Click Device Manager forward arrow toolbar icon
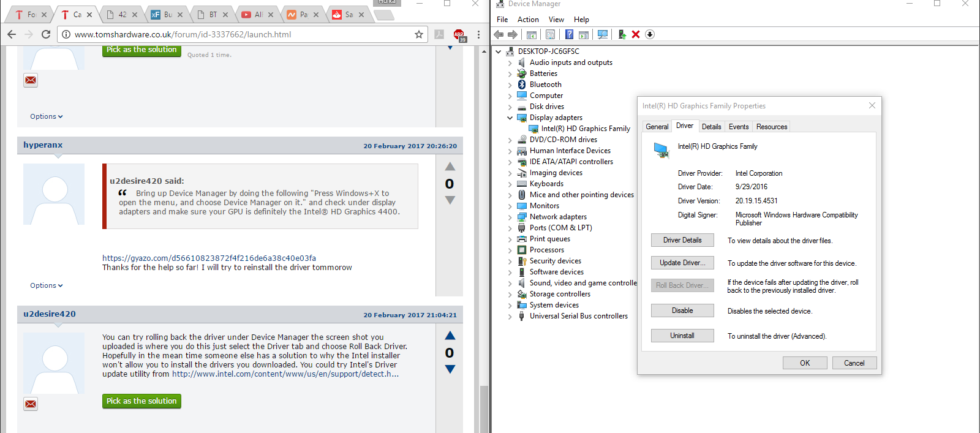Screen dimensions: 980x433 (513, 34)
